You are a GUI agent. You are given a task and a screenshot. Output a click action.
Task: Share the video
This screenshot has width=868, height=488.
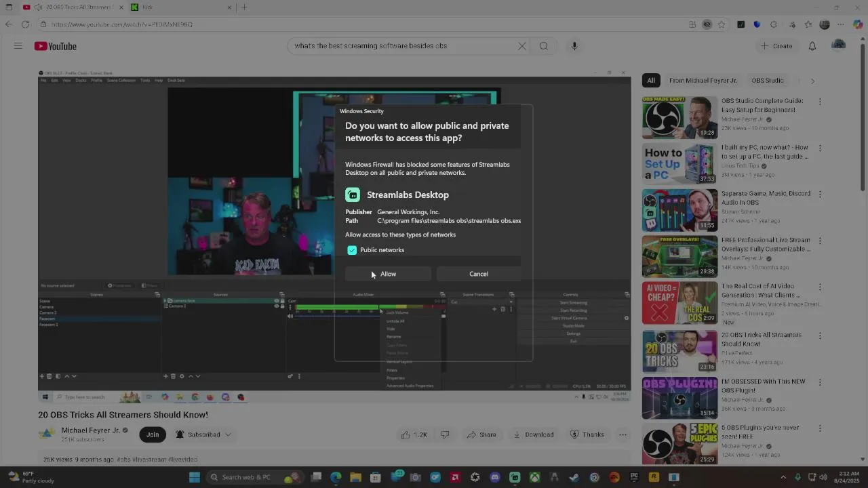(481, 434)
